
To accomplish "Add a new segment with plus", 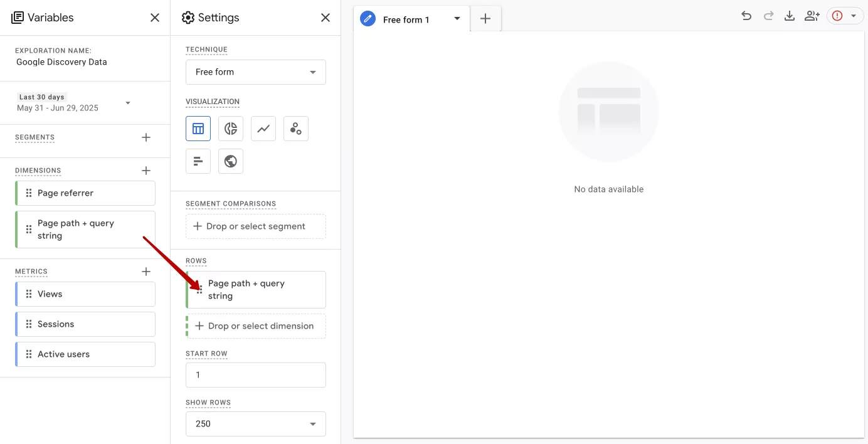I will (146, 137).
